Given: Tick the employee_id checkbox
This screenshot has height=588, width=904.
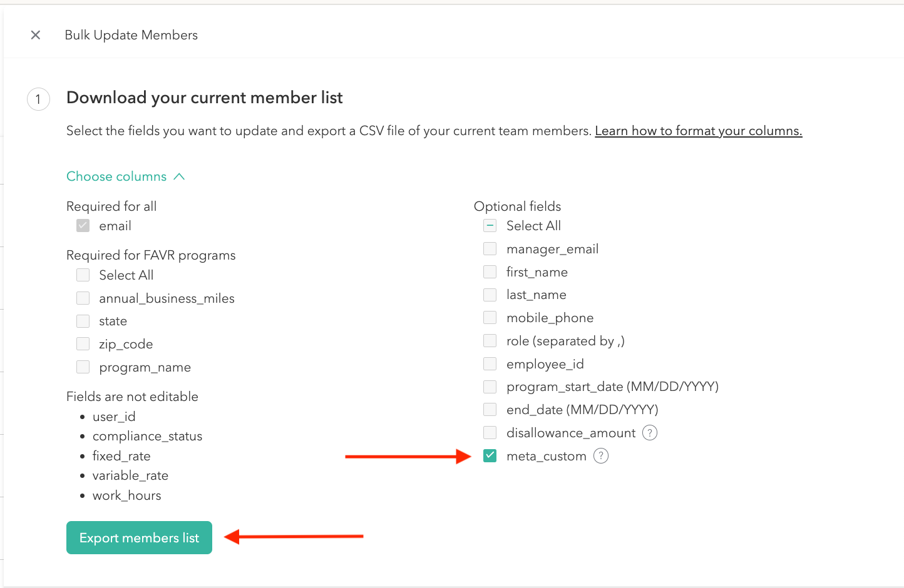Looking at the screenshot, I should [490, 364].
